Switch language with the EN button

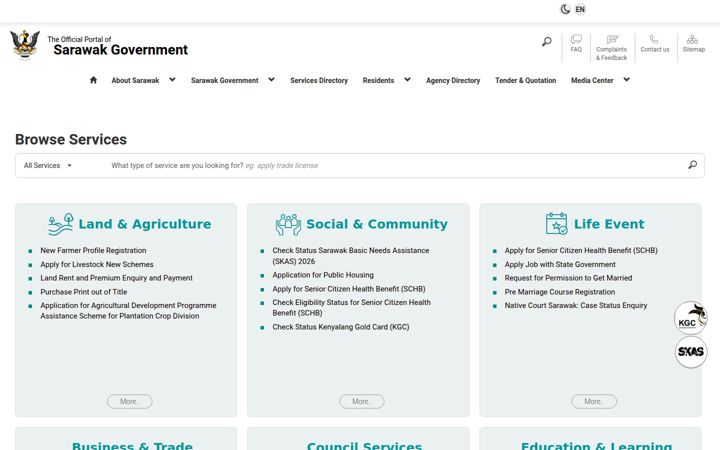click(580, 9)
